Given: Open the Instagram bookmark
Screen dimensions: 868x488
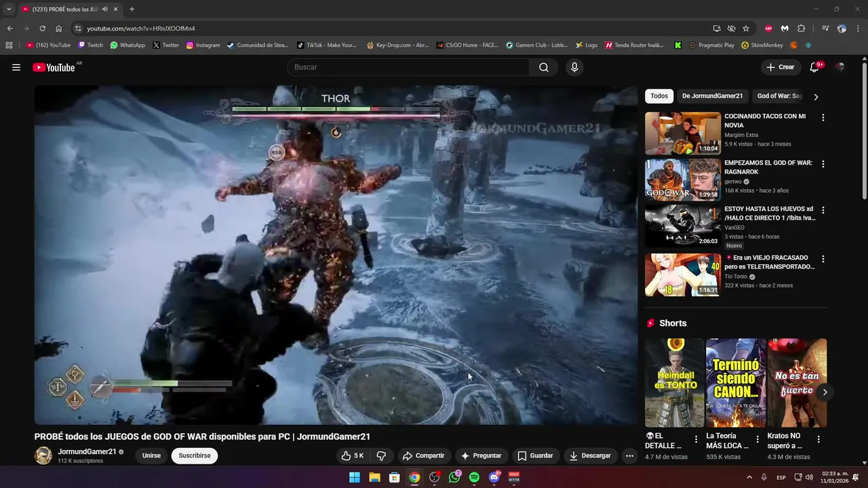Looking at the screenshot, I should tap(203, 45).
